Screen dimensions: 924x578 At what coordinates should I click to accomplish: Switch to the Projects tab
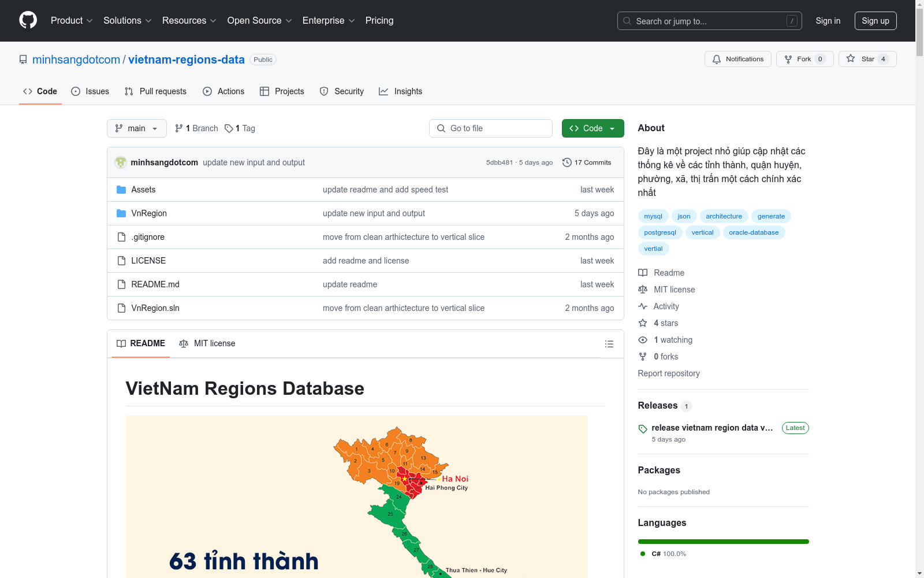coord(282,91)
